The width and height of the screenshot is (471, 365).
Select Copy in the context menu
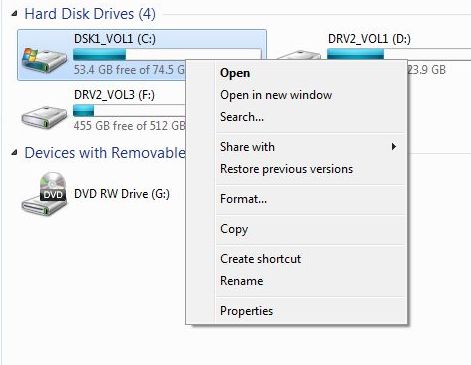(x=234, y=229)
